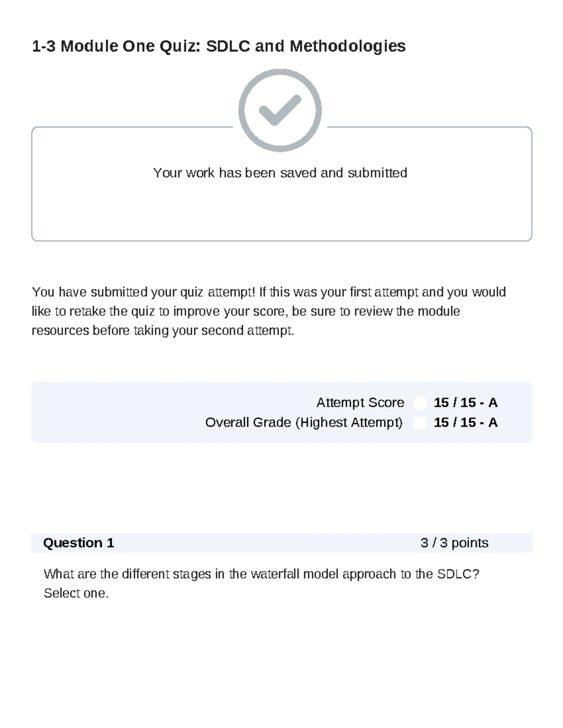The height and width of the screenshot is (728, 563).
Task: Click the 'Your work has been saved' message
Action: click(x=280, y=173)
